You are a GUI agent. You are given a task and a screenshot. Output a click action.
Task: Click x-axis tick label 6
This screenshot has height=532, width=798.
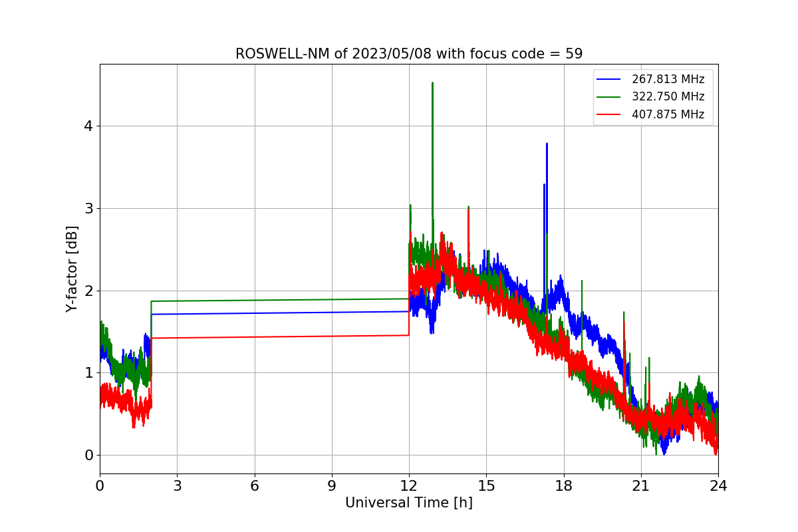[x=255, y=486]
